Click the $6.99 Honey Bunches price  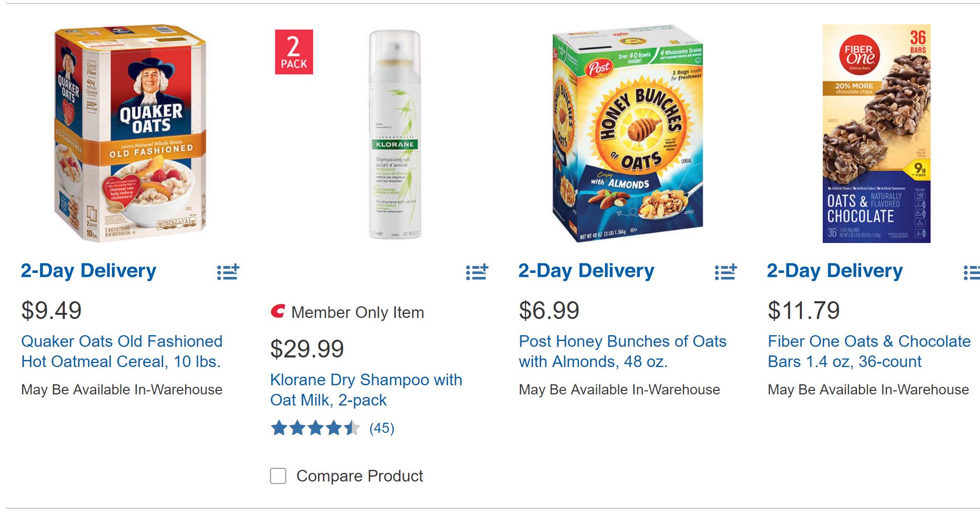click(x=549, y=310)
